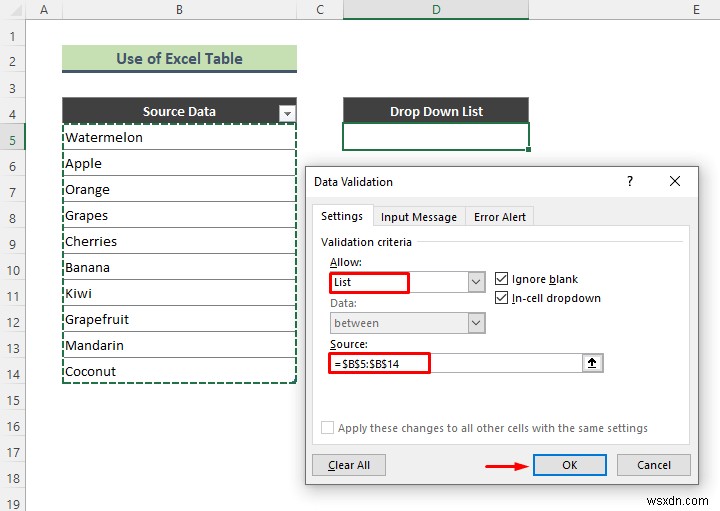This screenshot has width=720, height=511.
Task: Select column B header
Action: click(180, 9)
